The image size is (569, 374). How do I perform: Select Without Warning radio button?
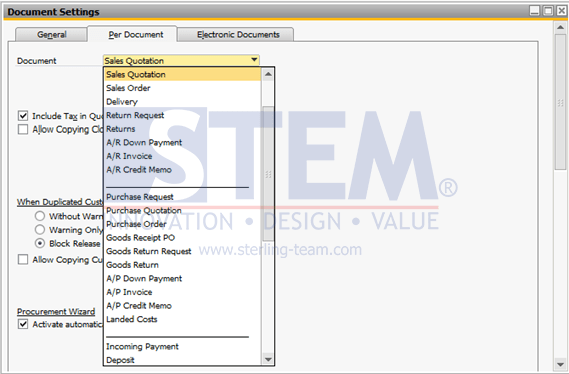40,216
